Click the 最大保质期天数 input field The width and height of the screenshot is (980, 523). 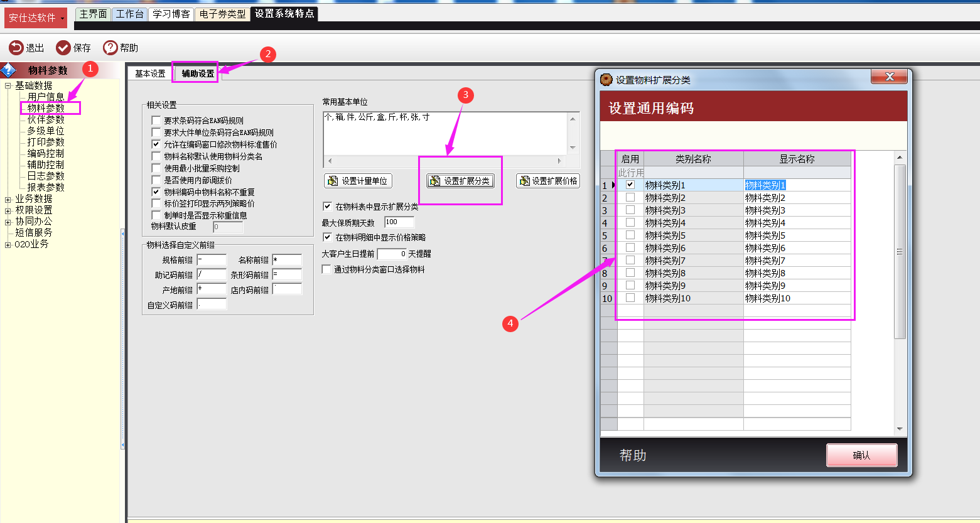point(399,222)
